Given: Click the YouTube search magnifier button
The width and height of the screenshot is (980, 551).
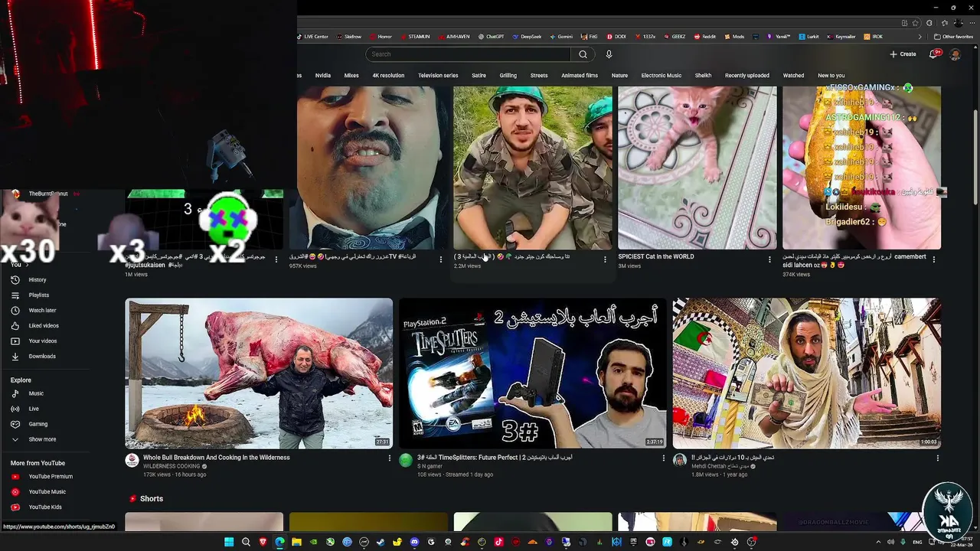Looking at the screenshot, I should tap(583, 54).
